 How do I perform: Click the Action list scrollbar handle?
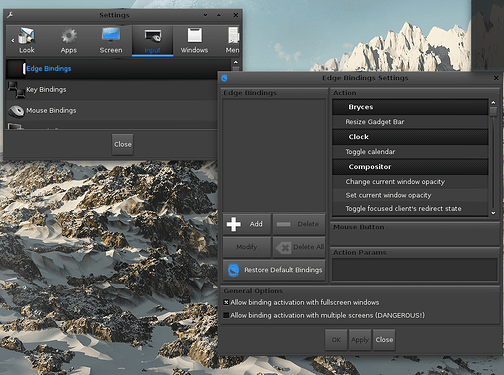pos(493,111)
